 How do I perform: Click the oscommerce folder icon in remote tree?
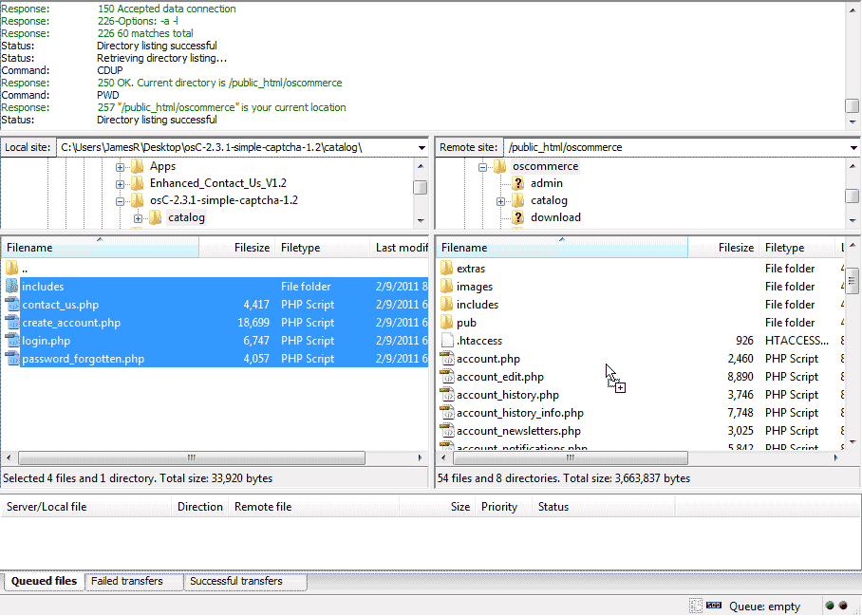coord(499,166)
